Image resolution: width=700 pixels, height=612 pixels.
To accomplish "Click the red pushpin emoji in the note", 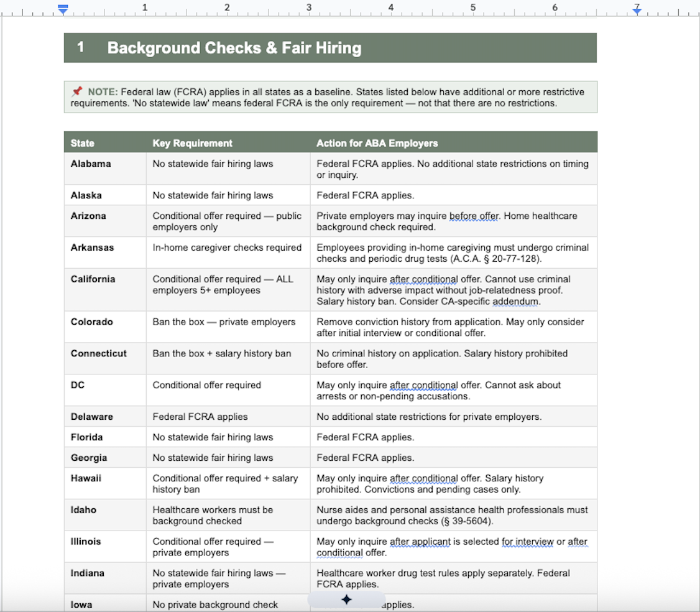I will coord(77,91).
